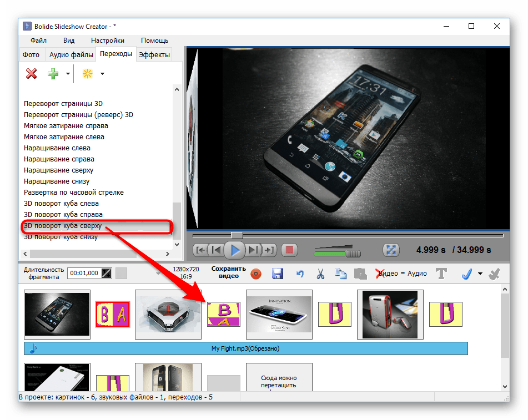Open the Файл menu
The image size is (528, 420).
click(38, 41)
